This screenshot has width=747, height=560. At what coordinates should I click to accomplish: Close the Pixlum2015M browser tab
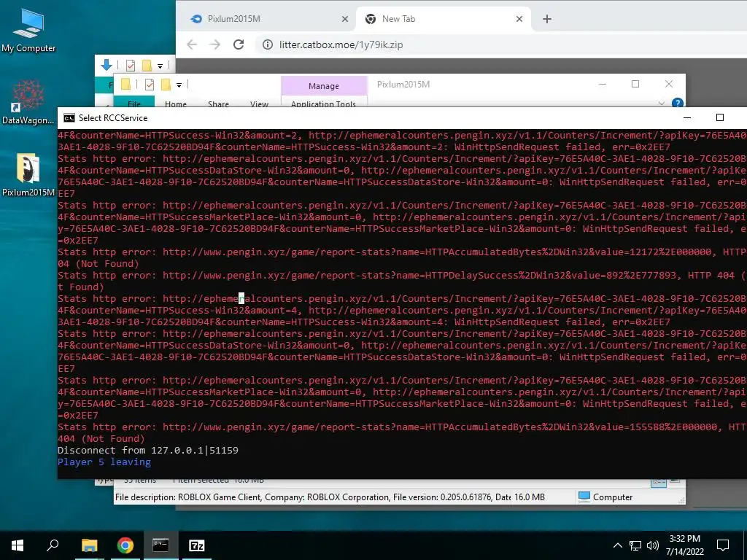click(345, 19)
